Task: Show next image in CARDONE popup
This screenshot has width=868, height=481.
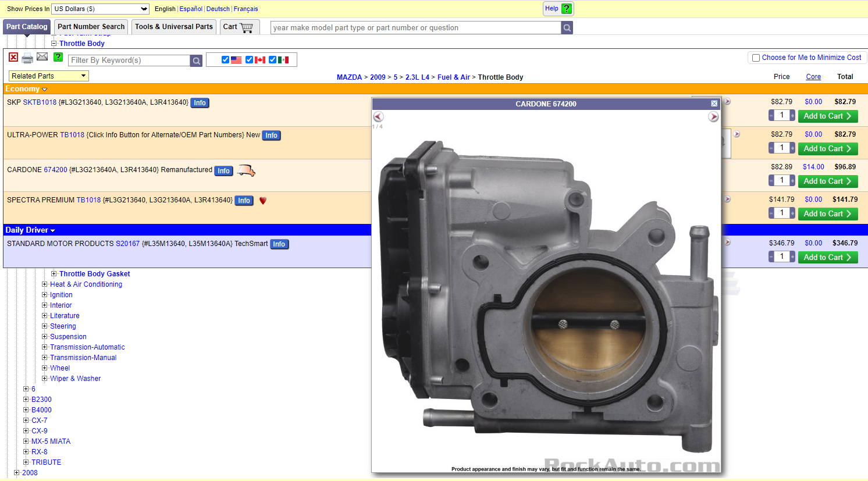Action: click(x=713, y=117)
